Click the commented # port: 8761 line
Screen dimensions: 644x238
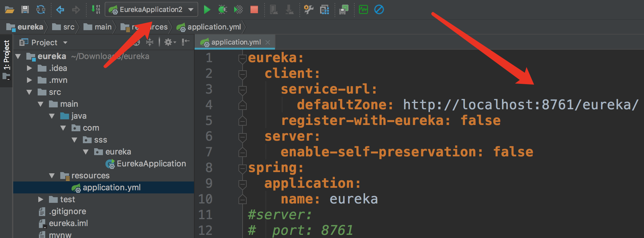point(301,230)
